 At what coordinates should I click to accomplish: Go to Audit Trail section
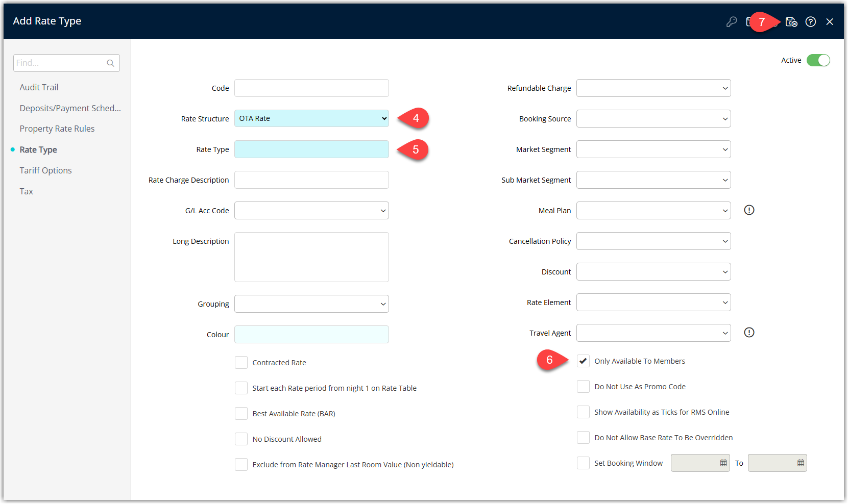pyautogui.click(x=39, y=87)
